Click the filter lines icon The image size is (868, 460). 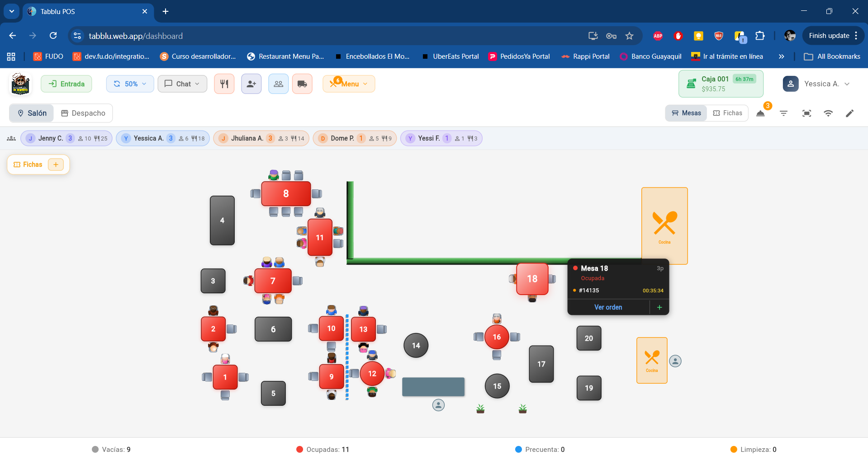pos(783,113)
